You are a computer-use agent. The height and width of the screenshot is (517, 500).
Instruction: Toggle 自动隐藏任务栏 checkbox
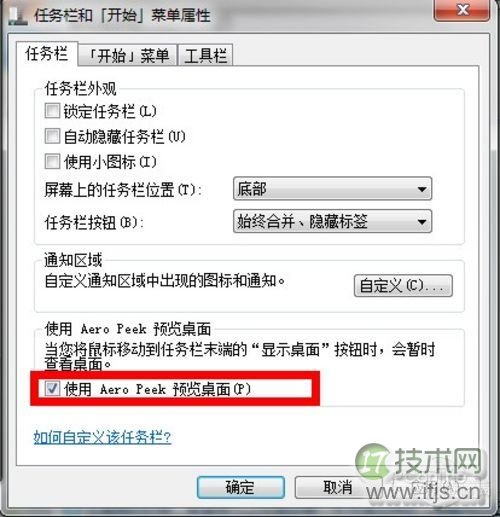pyautogui.click(x=52, y=136)
